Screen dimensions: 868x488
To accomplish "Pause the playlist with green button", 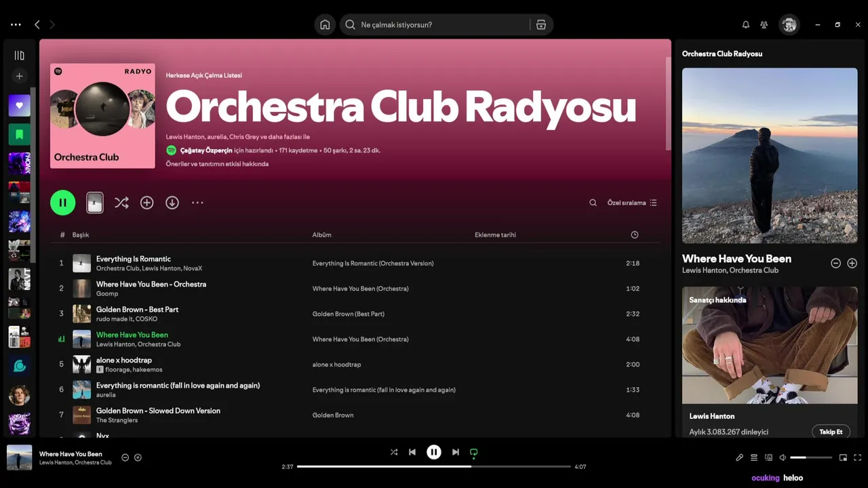I will pos(62,203).
